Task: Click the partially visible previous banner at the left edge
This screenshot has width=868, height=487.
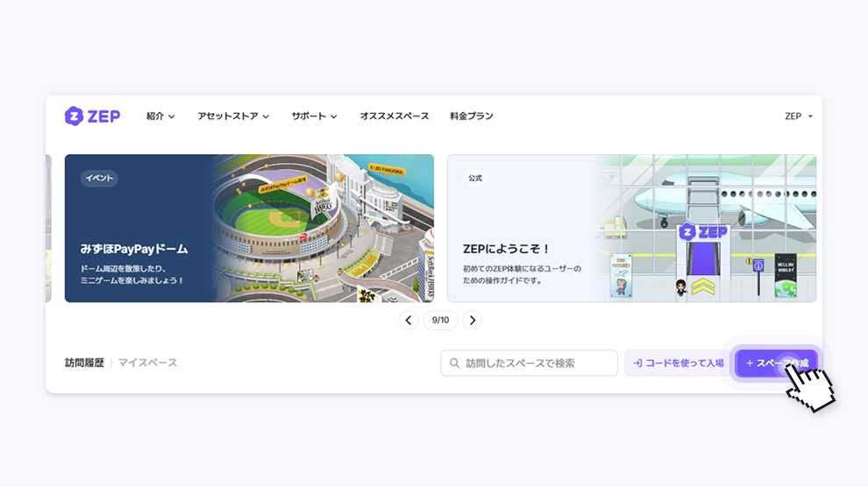Action: click(48, 229)
